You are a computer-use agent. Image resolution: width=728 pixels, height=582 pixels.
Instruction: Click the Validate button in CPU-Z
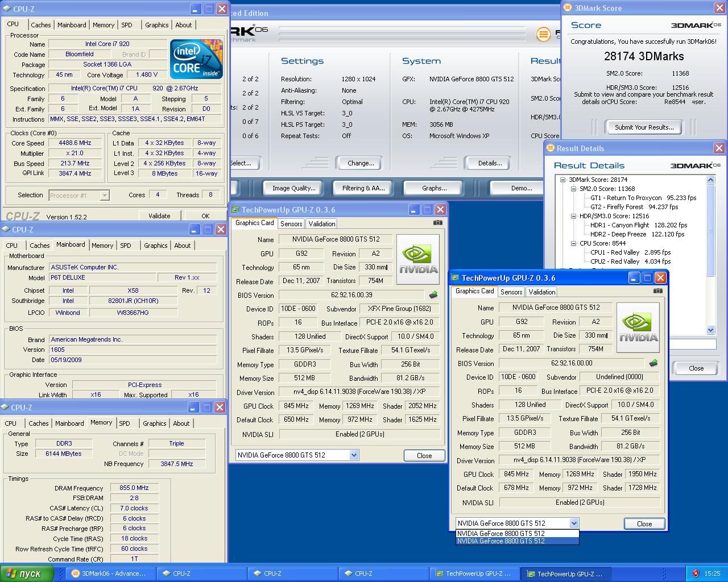pos(159,216)
